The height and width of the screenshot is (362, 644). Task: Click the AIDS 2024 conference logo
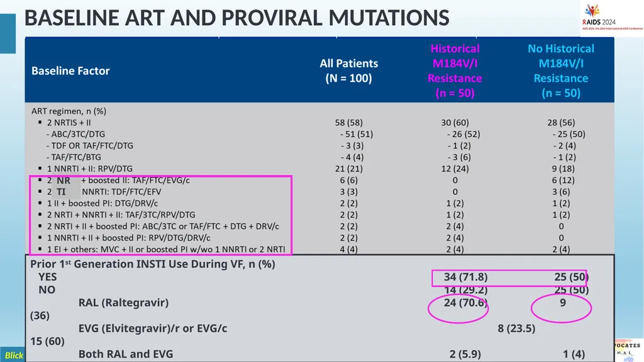[612, 18]
